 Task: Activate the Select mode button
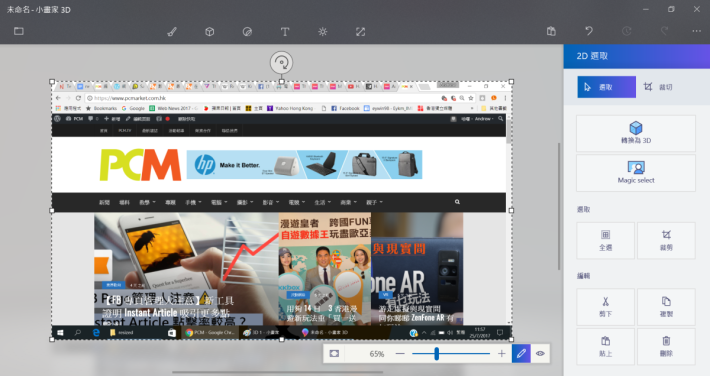[x=606, y=87]
